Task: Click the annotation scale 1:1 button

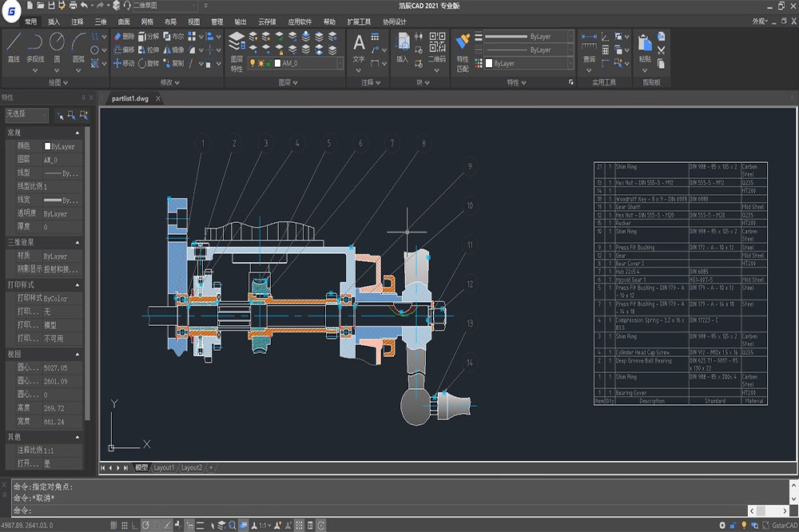Action: click(x=264, y=526)
